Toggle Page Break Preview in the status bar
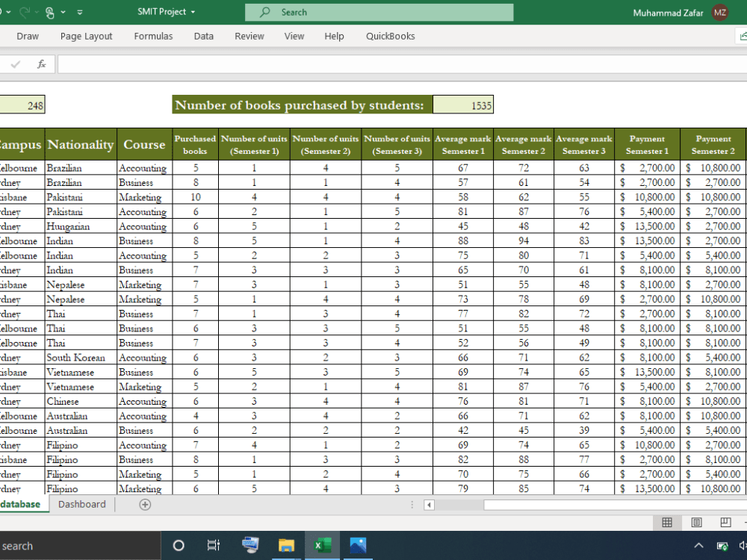Screen dimensions: 747x560 [724, 523]
